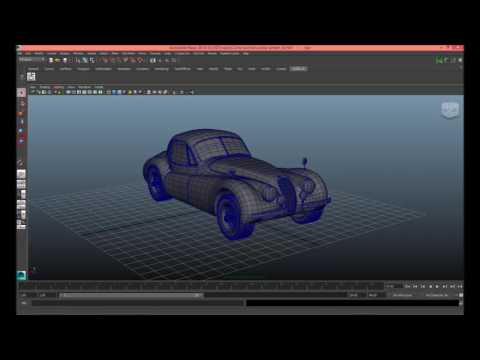Play animation backwards
This screenshot has width=480, height=360.
click(430, 286)
